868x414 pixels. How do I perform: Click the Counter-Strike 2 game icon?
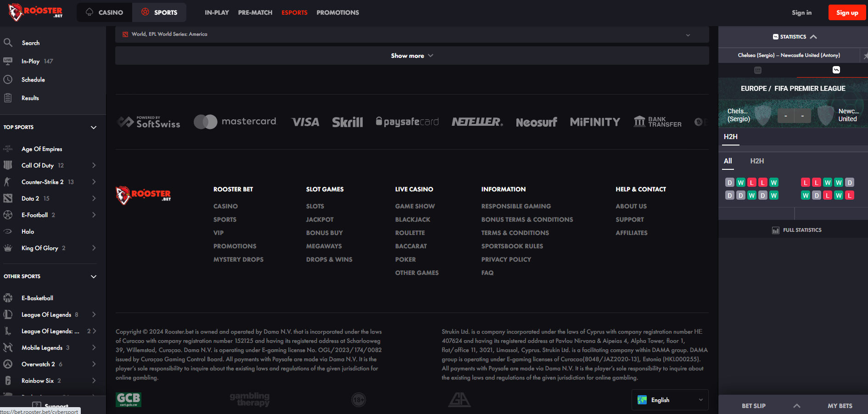[8, 182]
